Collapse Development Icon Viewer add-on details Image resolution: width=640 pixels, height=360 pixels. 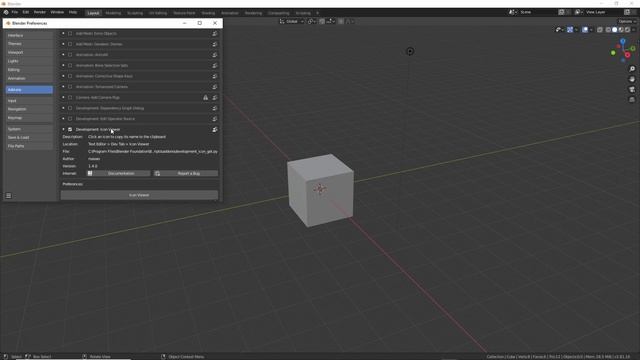tap(63, 129)
